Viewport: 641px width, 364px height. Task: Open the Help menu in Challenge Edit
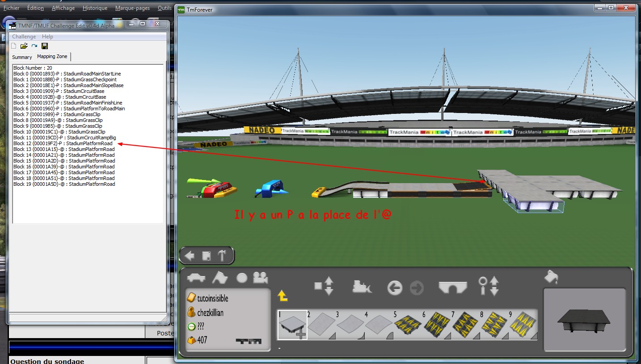tap(47, 37)
